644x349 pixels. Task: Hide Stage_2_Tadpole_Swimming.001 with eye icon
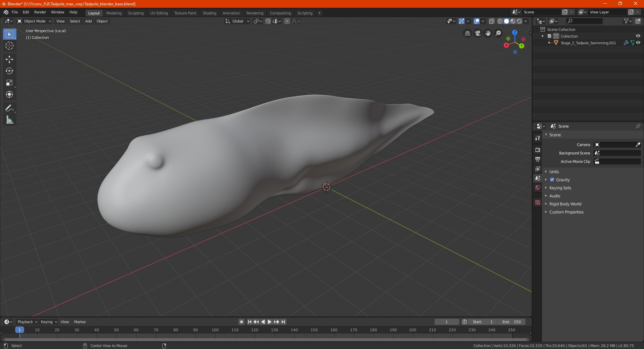pos(638,43)
